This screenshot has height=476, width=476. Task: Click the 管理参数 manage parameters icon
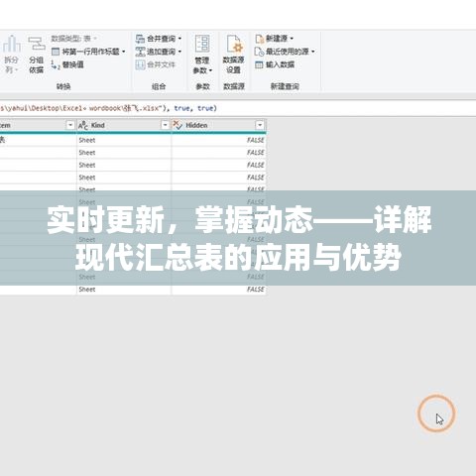click(x=202, y=44)
